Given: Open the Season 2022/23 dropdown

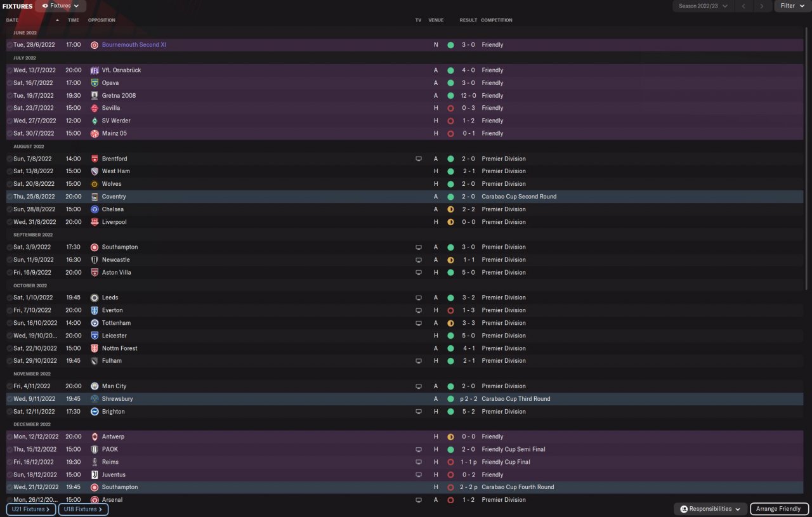Looking at the screenshot, I should pos(703,6).
